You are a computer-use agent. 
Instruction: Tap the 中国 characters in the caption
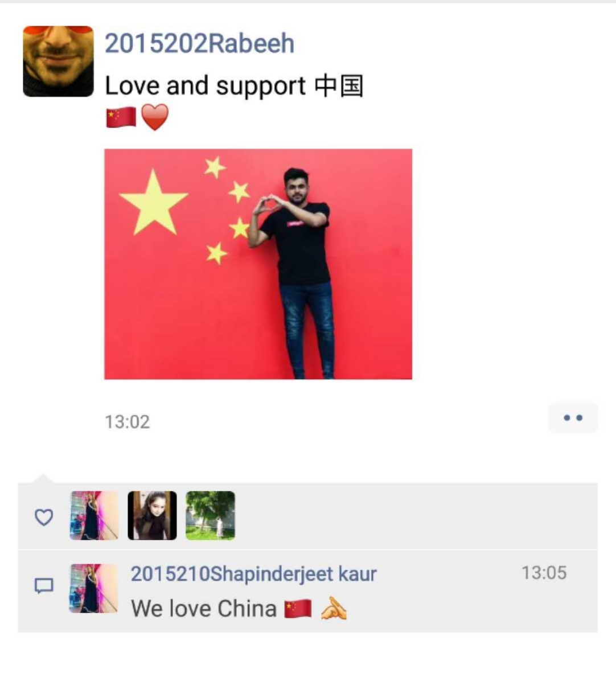click(339, 86)
